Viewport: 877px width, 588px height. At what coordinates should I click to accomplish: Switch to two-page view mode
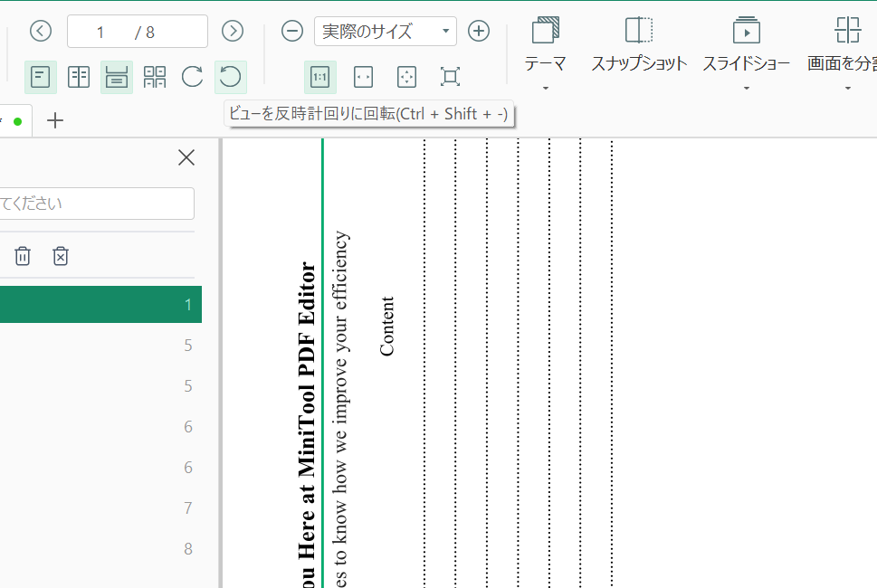(x=79, y=77)
